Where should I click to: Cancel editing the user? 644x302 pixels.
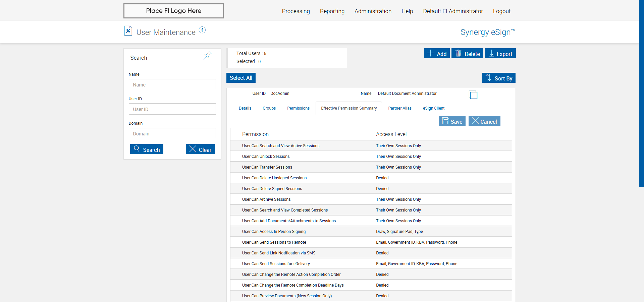(484, 121)
